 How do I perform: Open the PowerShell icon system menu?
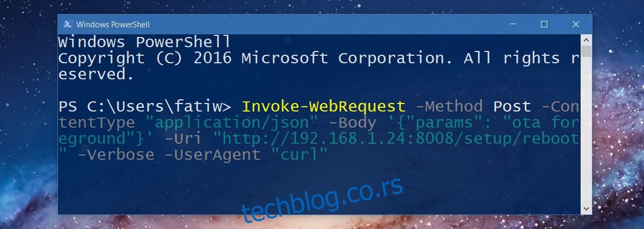tap(68, 24)
